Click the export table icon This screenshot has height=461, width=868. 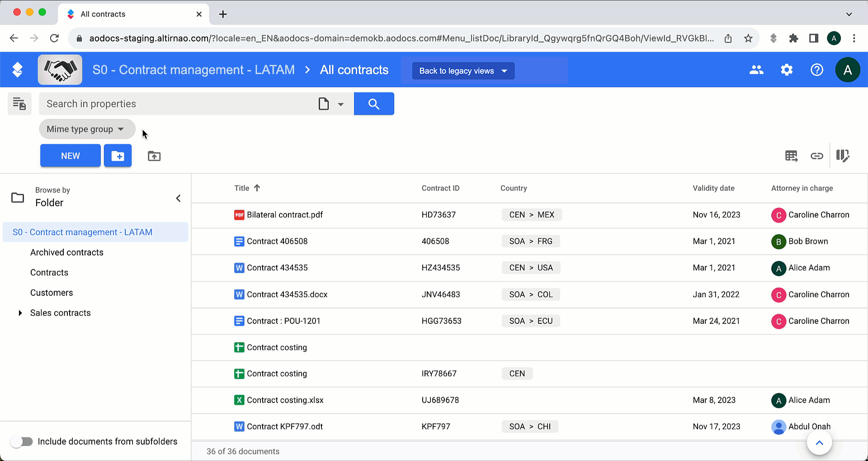point(791,156)
